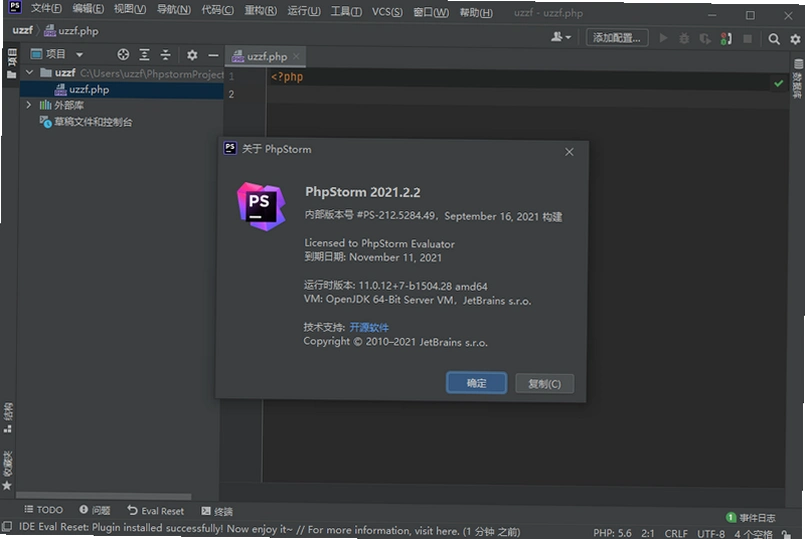The height and width of the screenshot is (539, 805).
Task: Open the Favorites star tool window
Action: pyautogui.click(x=7, y=471)
